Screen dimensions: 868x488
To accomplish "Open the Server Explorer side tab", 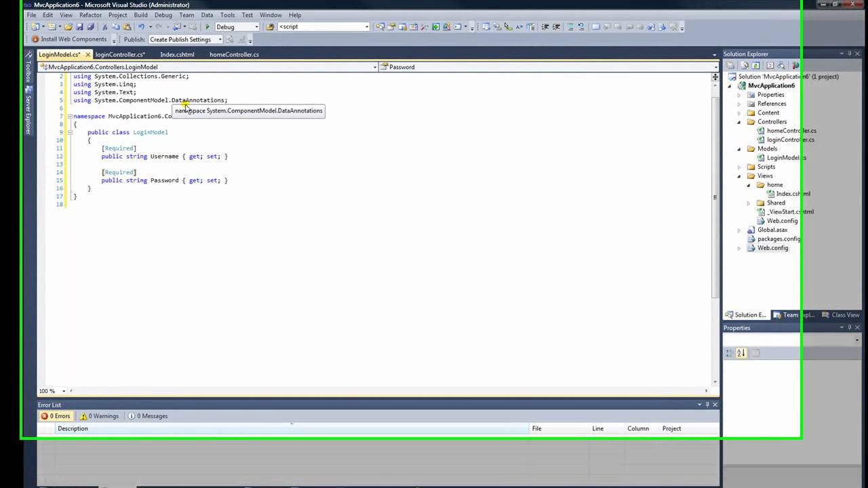I will [28, 110].
